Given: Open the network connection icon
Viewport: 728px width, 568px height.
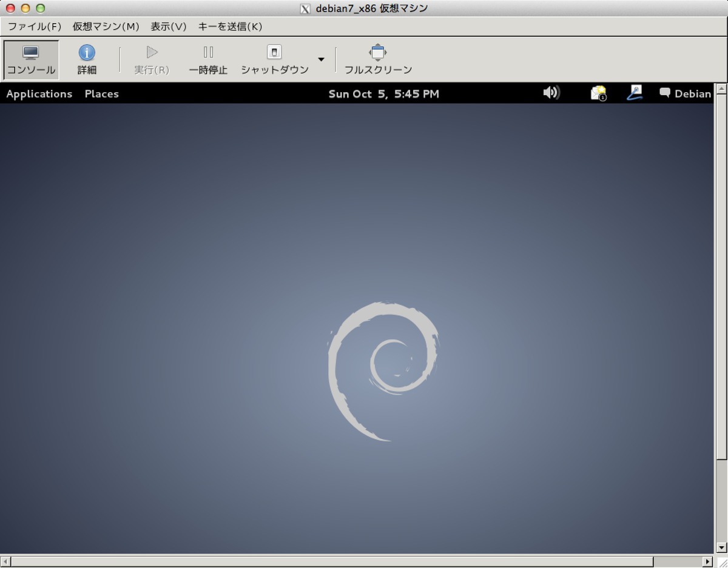Looking at the screenshot, I should tap(635, 93).
